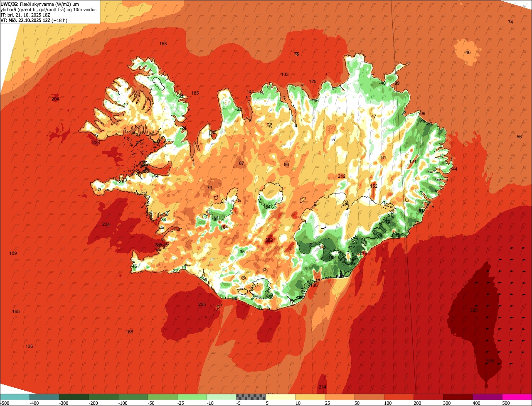The image size is (532, 406).
Task: Click the legend swatch between -25 and -10
Action: click(192, 397)
